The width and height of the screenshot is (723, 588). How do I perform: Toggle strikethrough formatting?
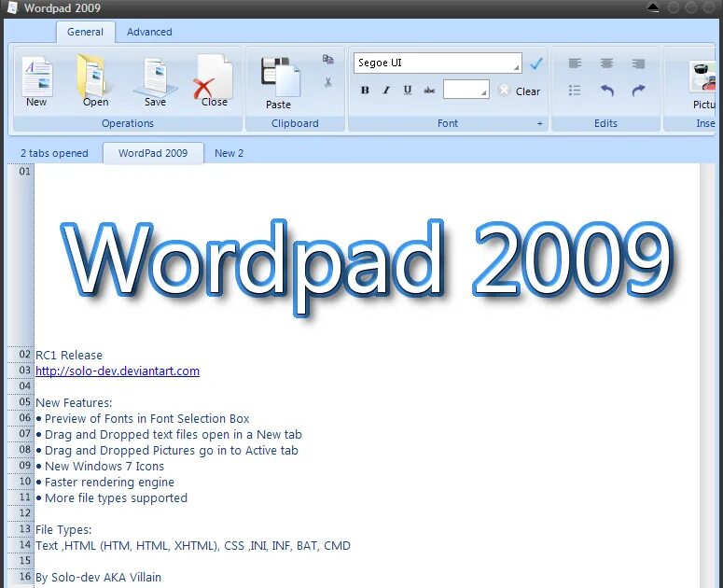click(429, 91)
